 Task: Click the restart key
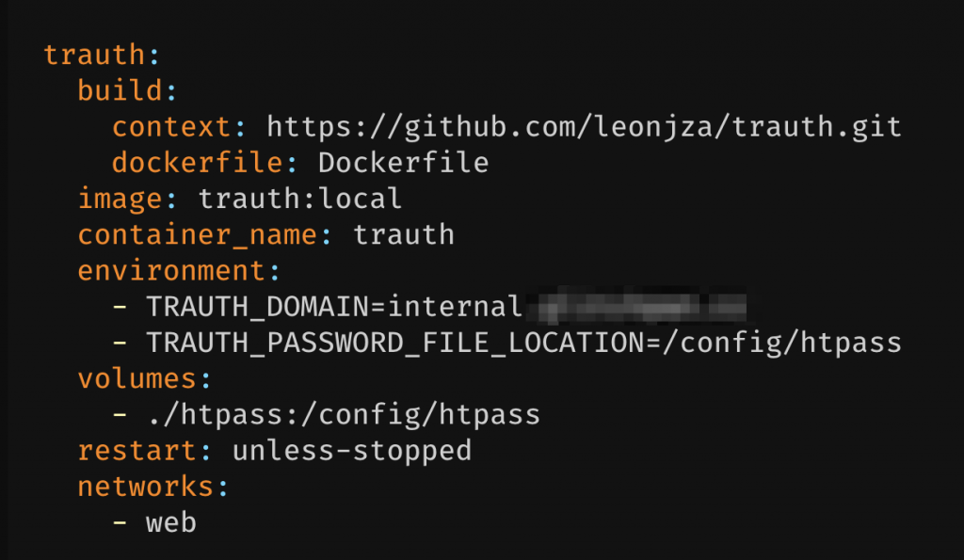137,451
